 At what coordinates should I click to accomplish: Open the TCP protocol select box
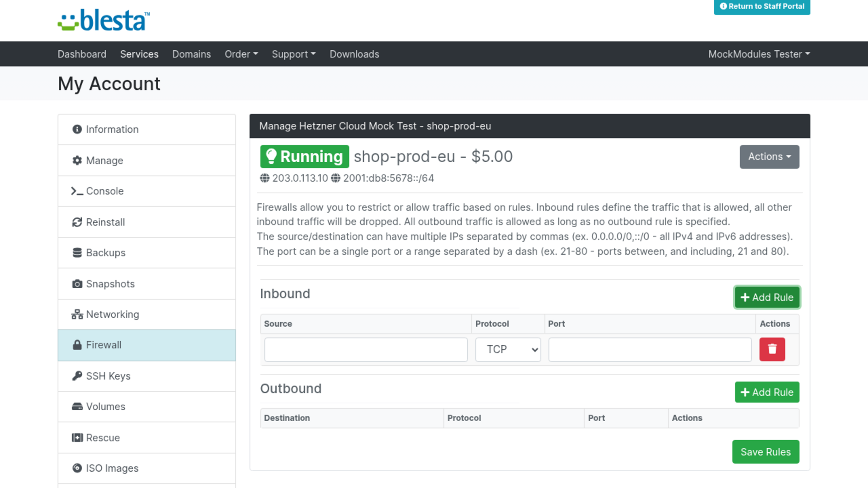[508, 350]
